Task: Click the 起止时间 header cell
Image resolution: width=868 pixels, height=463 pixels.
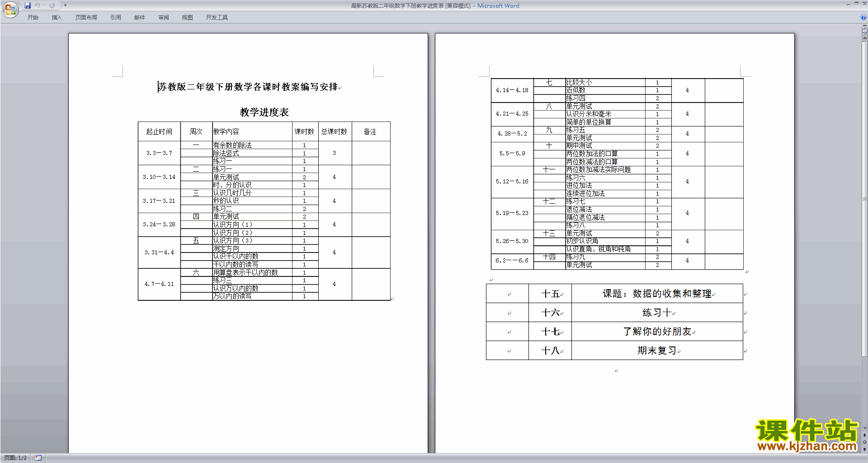Action: (159, 131)
